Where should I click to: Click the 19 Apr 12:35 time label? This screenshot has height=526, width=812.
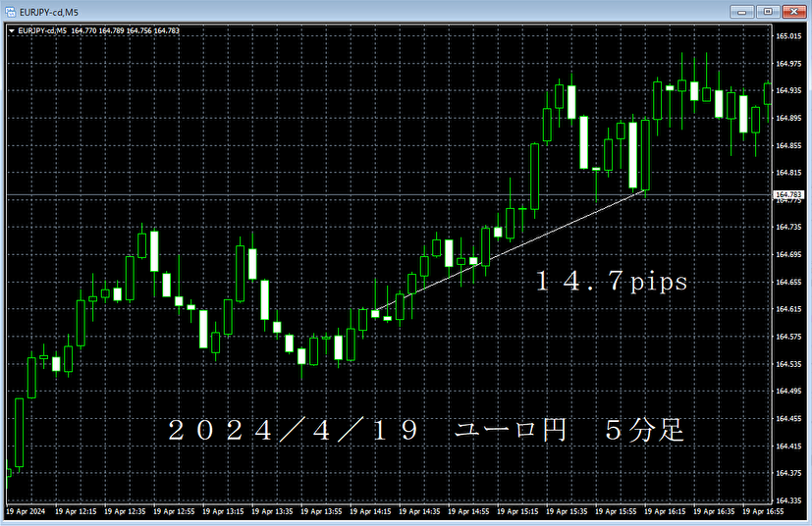point(125,511)
